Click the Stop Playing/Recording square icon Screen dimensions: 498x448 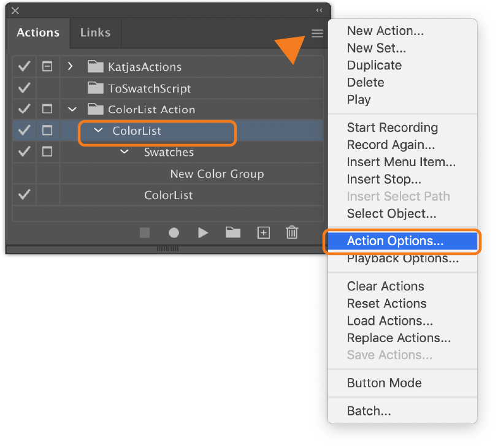[145, 232]
